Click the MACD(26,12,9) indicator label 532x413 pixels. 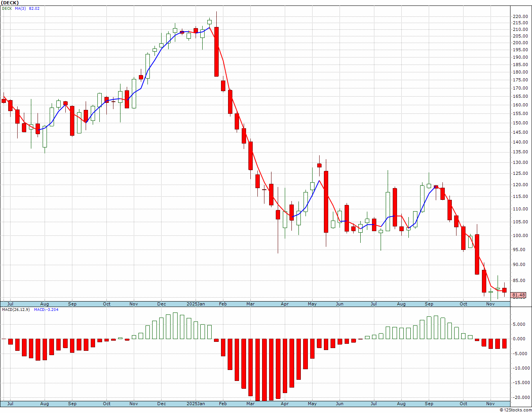[16, 309]
